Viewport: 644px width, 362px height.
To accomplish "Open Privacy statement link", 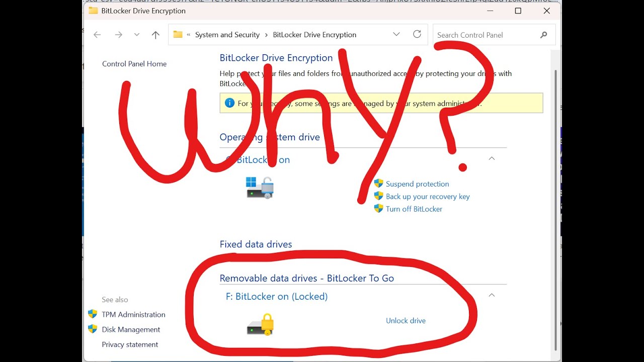I will coord(130,345).
